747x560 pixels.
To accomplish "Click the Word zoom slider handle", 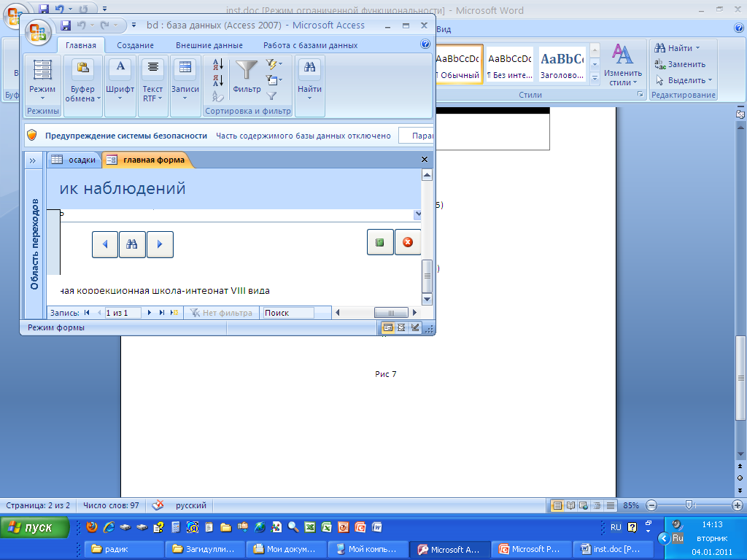I will (x=689, y=505).
